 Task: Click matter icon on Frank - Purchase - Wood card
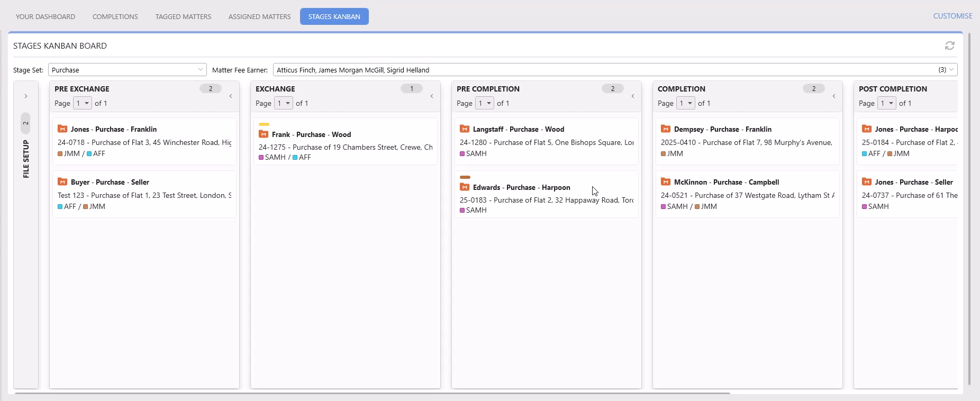point(264,134)
